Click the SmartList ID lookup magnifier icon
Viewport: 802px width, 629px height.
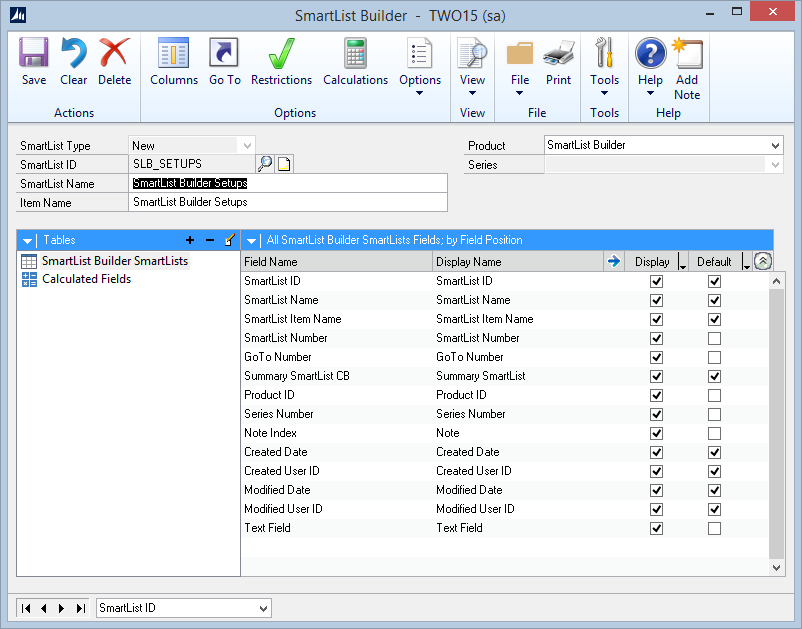pos(265,164)
